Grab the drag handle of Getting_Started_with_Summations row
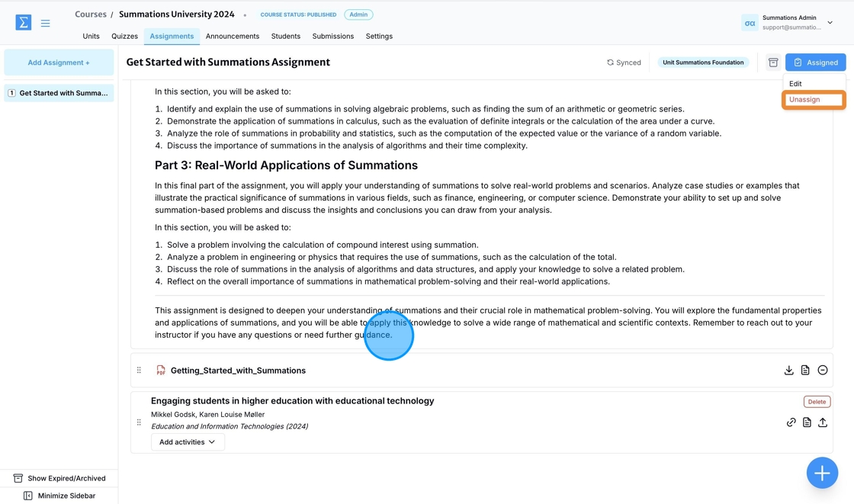 pos(139,370)
